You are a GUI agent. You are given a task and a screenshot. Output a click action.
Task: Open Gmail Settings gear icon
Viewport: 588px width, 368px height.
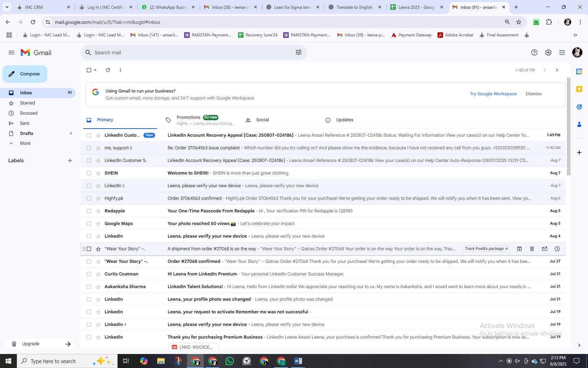pos(548,53)
